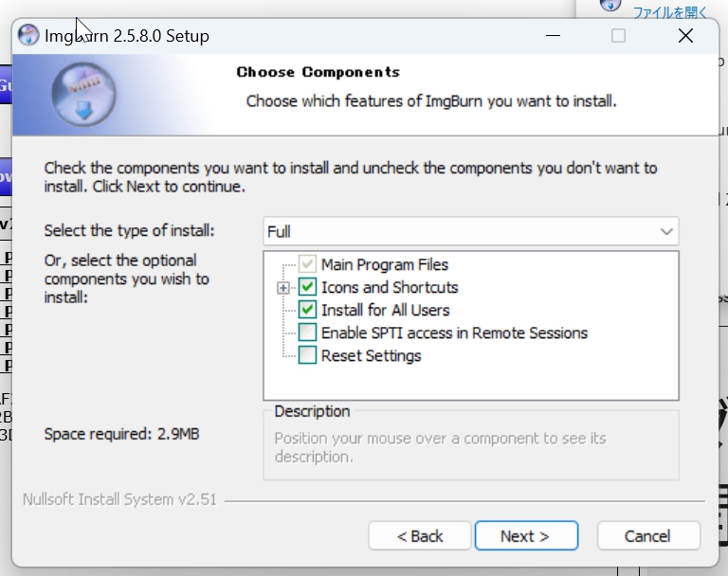Image resolution: width=728 pixels, height=576 pixels.
Task: Cancel the ImgBurn installation
Action: click(648, 536)
